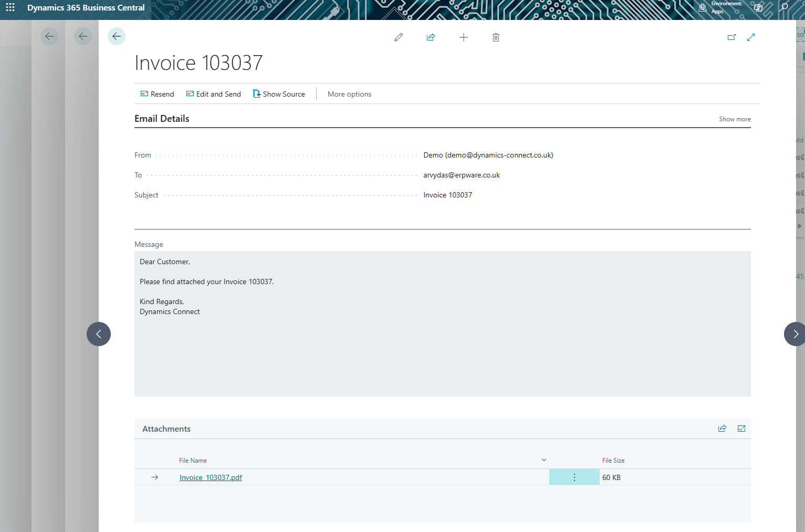Viewport: 805px width, 532px height.
Task: Navigate to the previous record
Action: (x=99, y=334)
